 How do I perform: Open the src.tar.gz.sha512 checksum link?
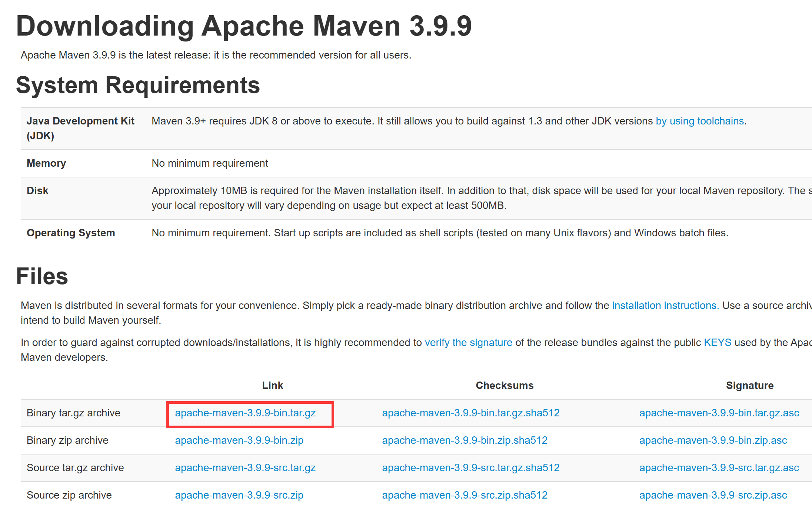coord(470,468)
